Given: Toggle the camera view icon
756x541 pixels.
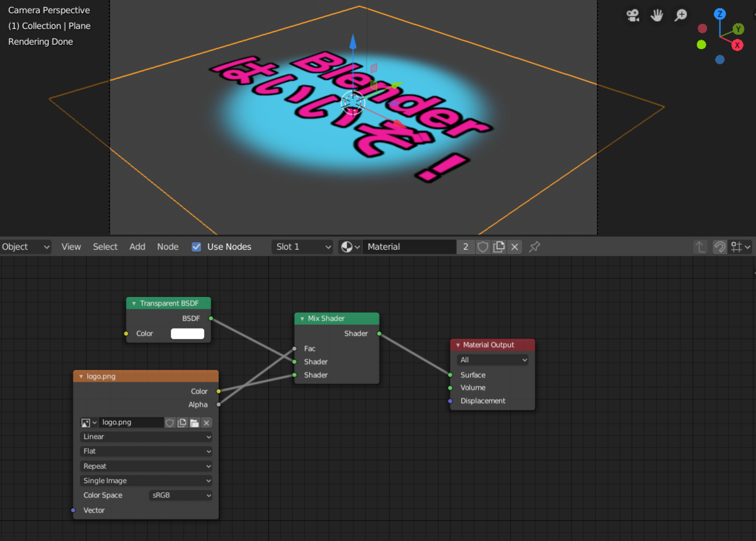Looking at the screenshot, I should coord(633,16).
